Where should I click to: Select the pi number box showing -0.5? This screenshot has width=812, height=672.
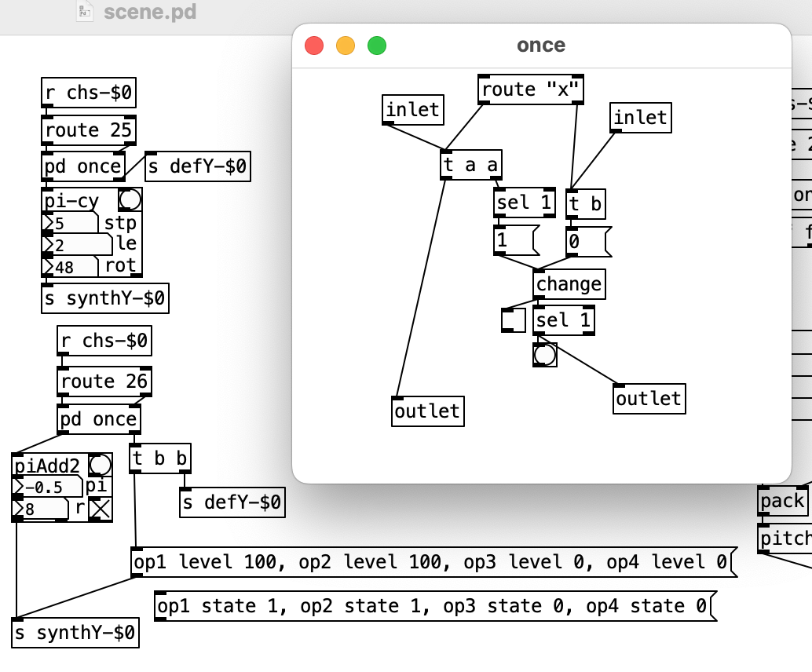47,487
